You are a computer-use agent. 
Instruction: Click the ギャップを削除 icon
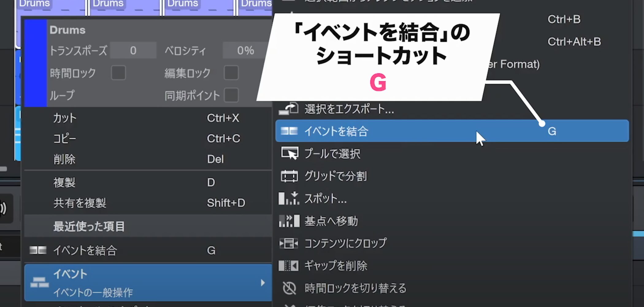[x=289, y=266]
